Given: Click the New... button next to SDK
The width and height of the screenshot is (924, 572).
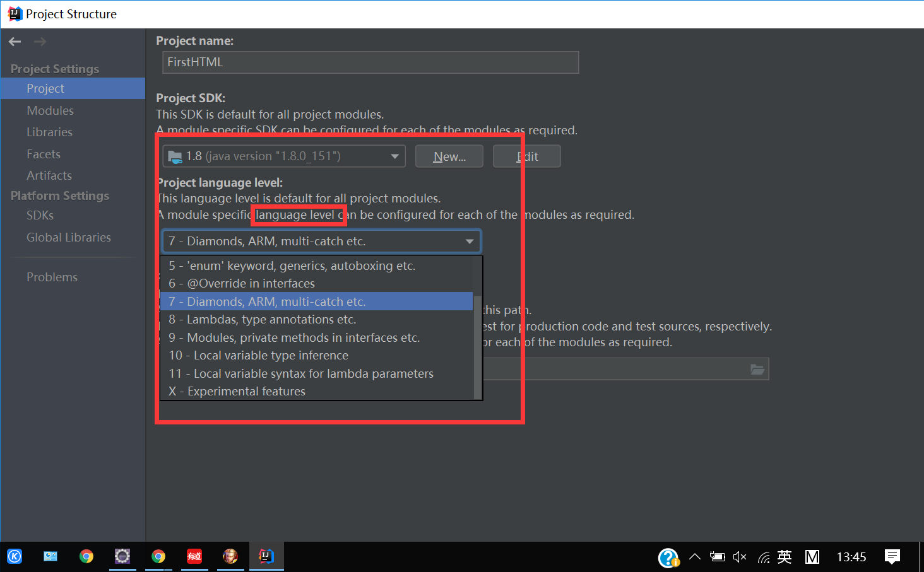Looking at the screenshot, I should pos(449,156).
